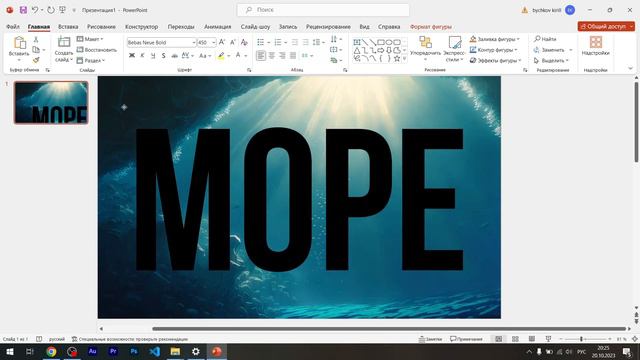This screenshot has width=640, height=360.
Task: Toggle underline formatting (Ч)
Action: pyautogui.click(x=153, y=56)
